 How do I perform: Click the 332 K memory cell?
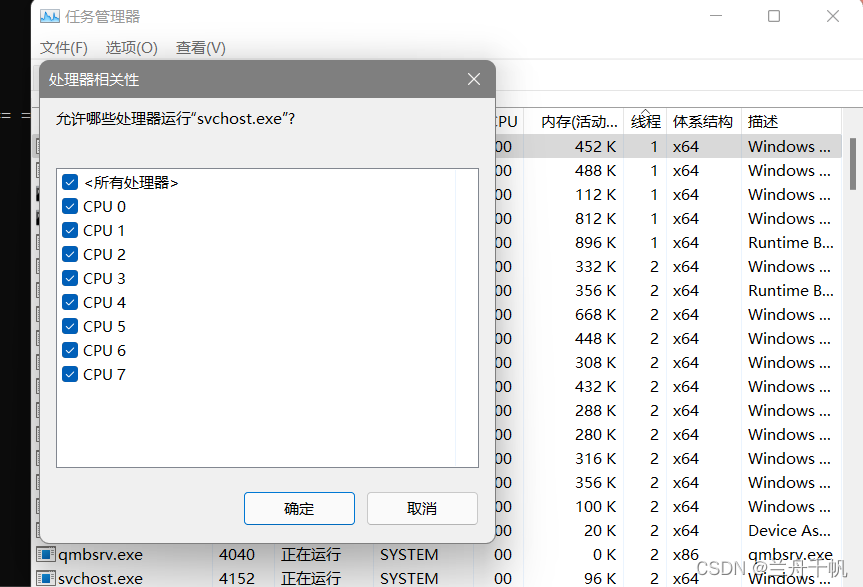click(596, 266)
